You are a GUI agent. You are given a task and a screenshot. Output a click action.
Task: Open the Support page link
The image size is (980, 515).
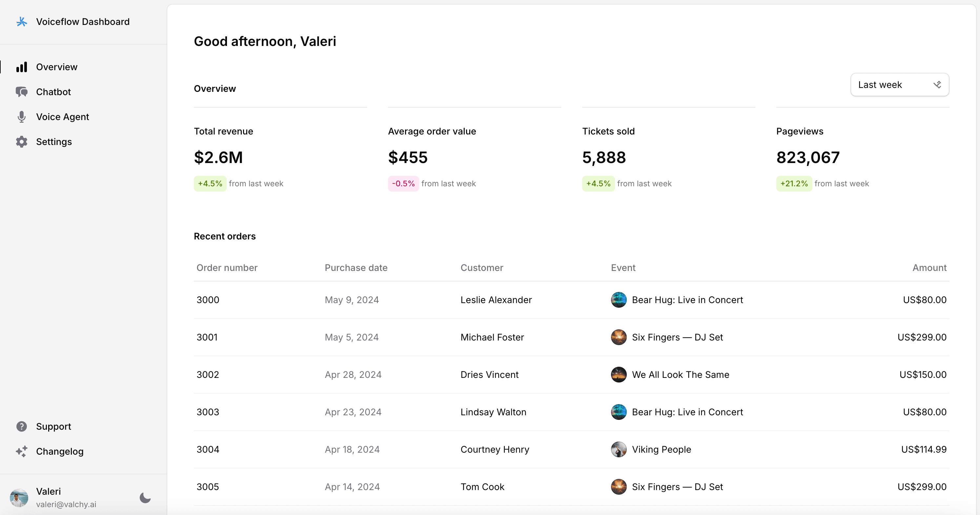click(x=54, y=426)
